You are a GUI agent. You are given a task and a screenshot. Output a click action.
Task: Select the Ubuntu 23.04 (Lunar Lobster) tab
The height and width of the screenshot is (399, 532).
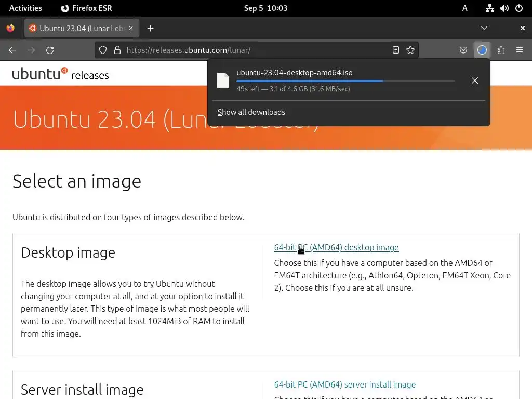pyautogui.click(x=82, y=28)
